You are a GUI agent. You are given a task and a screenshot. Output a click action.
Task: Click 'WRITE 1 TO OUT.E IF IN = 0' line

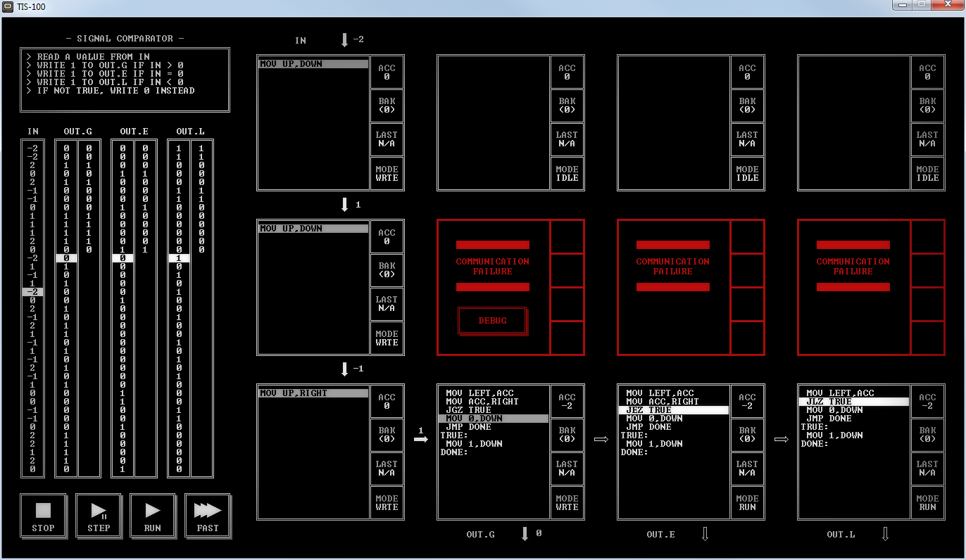point(104,74)
